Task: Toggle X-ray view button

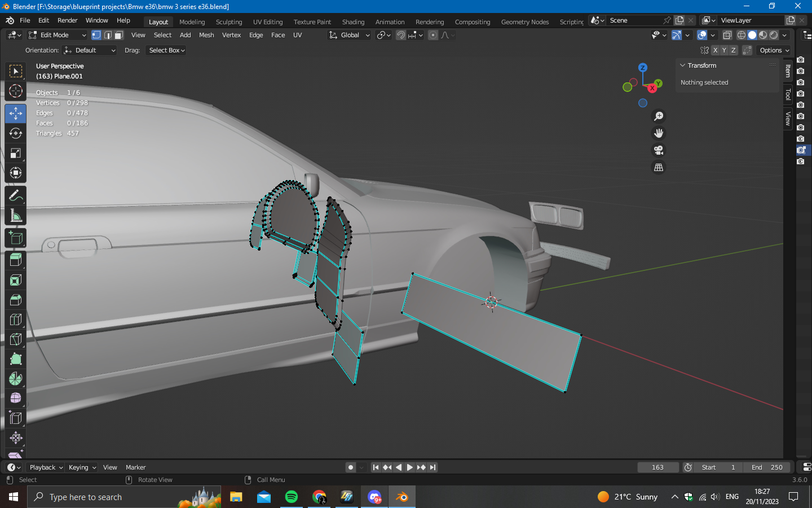Action: pos(727,35)
